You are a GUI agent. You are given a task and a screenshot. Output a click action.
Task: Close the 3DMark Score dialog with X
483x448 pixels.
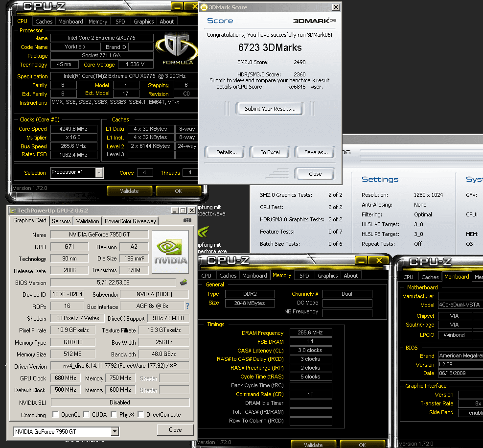[336, 7]
